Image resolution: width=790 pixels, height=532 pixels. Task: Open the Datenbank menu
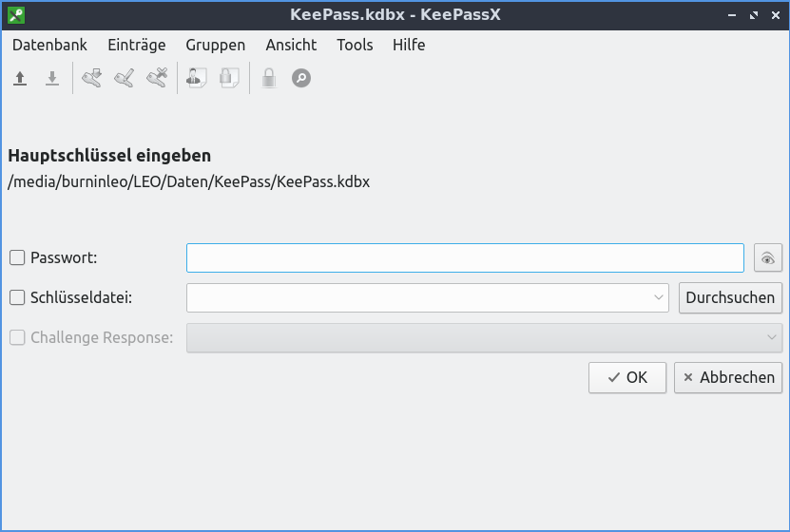(x=49, y=45)
